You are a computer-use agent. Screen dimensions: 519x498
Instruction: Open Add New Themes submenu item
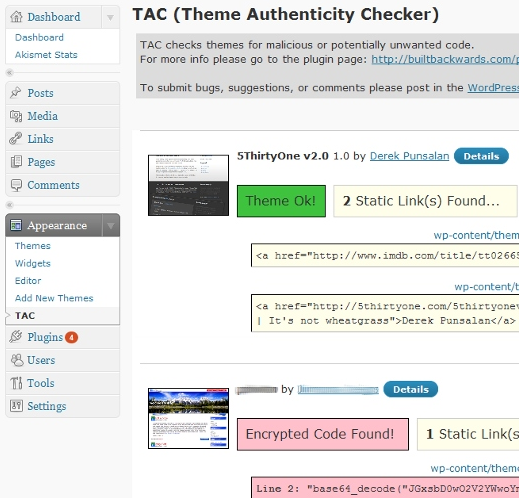coord(54,298)
